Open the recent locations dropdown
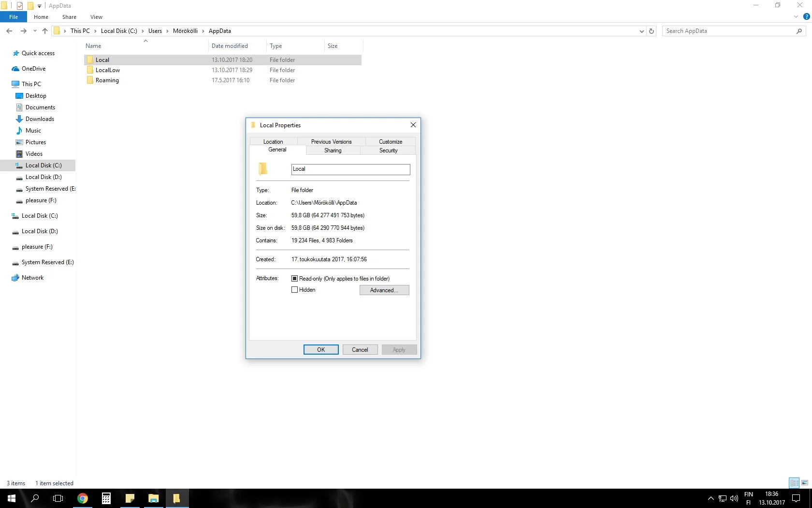The width and height of the screenshot is (812, 508). 35,31
